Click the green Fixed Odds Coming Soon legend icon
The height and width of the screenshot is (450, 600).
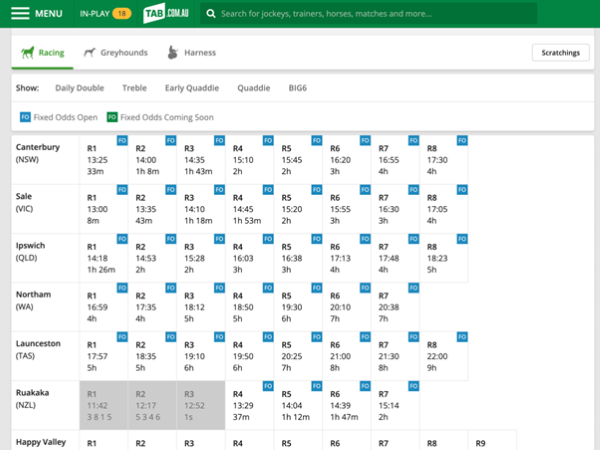coord(112,117)
